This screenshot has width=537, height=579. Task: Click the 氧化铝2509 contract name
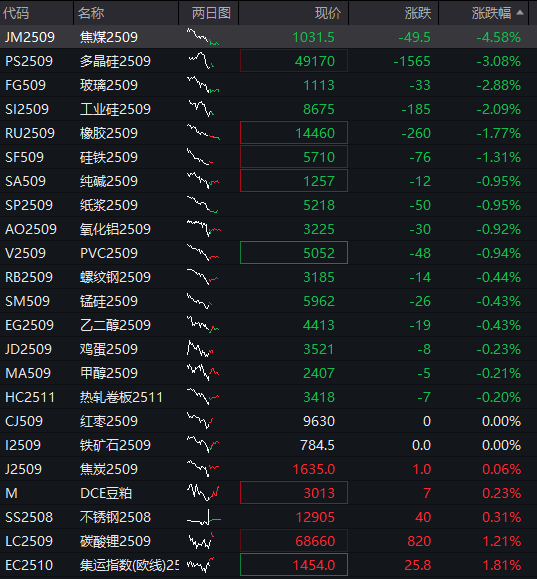115,229
